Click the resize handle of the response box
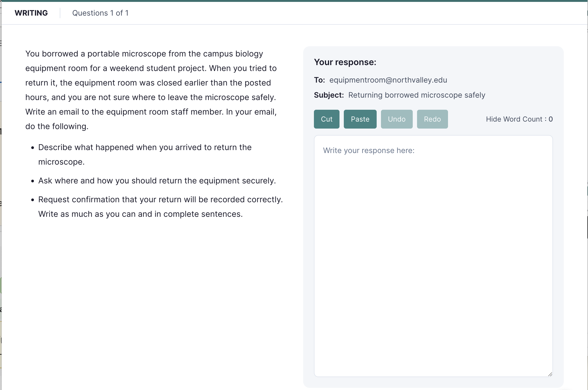588x390 pixels. 549,374
